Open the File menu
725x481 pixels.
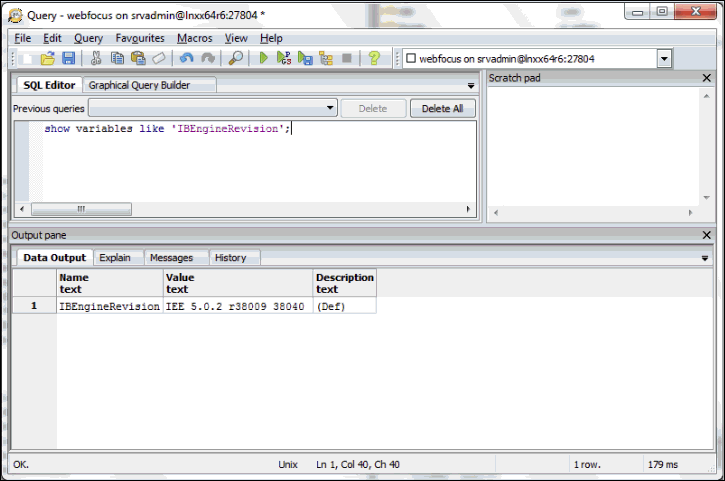[x=23, y=38]
